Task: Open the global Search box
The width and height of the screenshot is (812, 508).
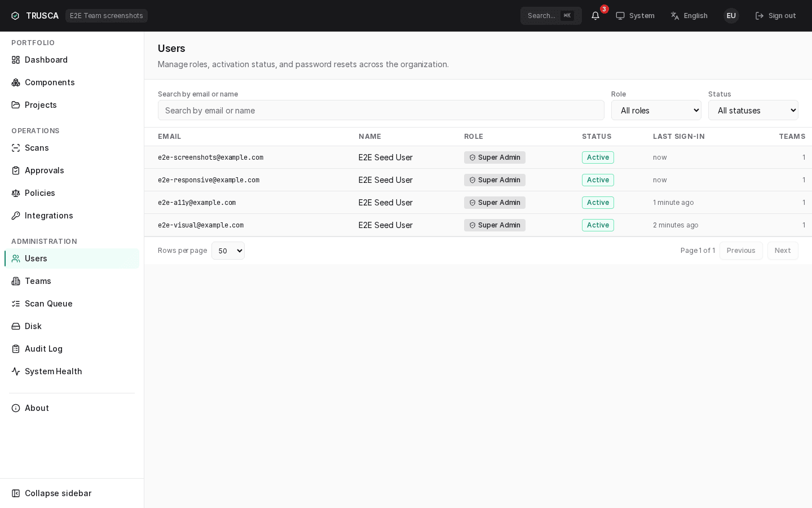Action: click(551, 16)
